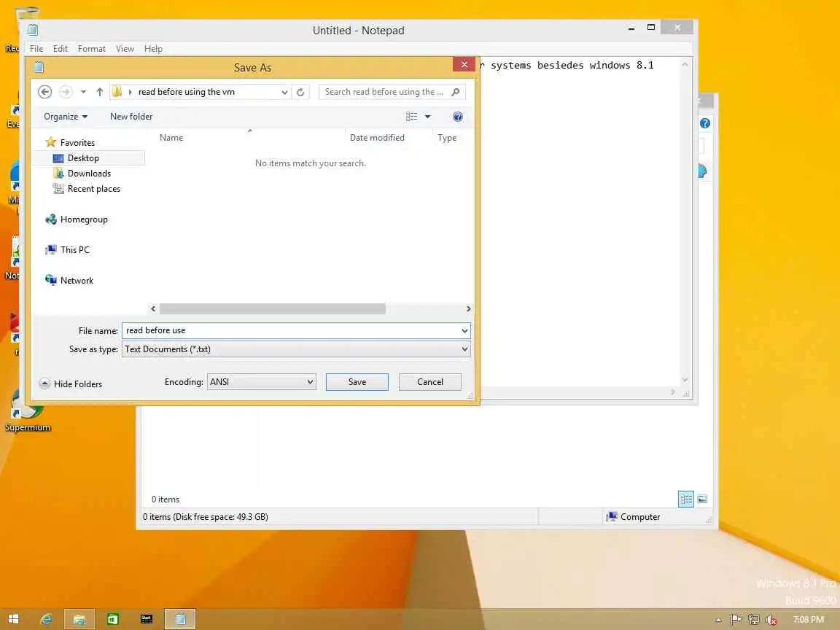Screen dimensions: 840x630
Task: Click the Back arrow in Save As dialog
Action: [x=45, y=92]
